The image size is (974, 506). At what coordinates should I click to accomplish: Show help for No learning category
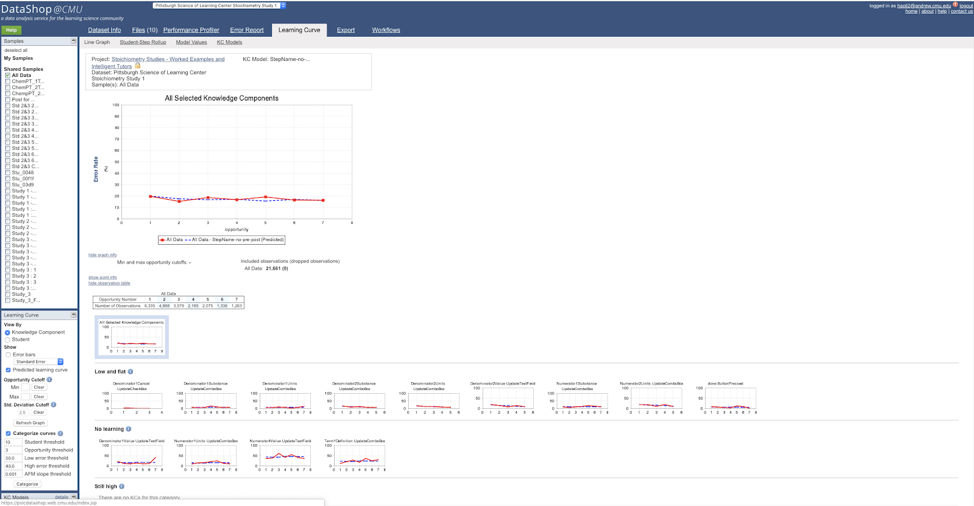point(129,428)
